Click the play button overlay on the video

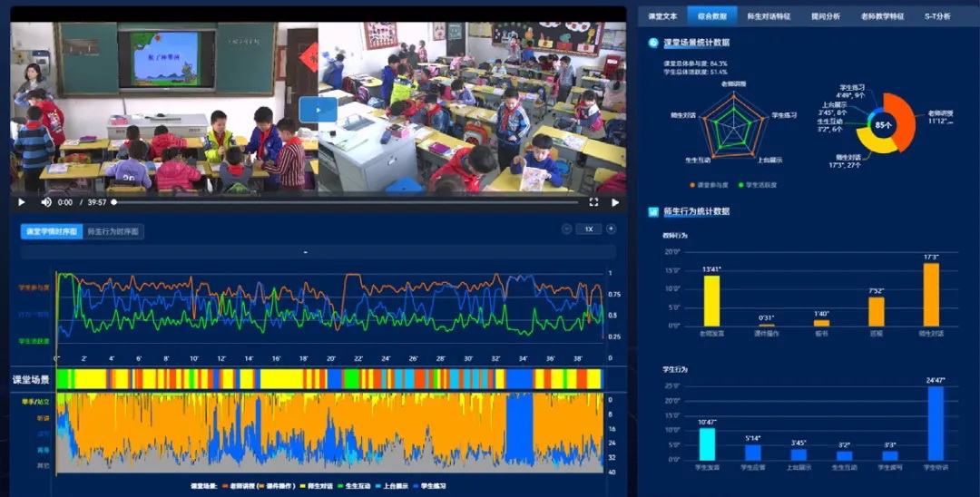click(318, 110)
